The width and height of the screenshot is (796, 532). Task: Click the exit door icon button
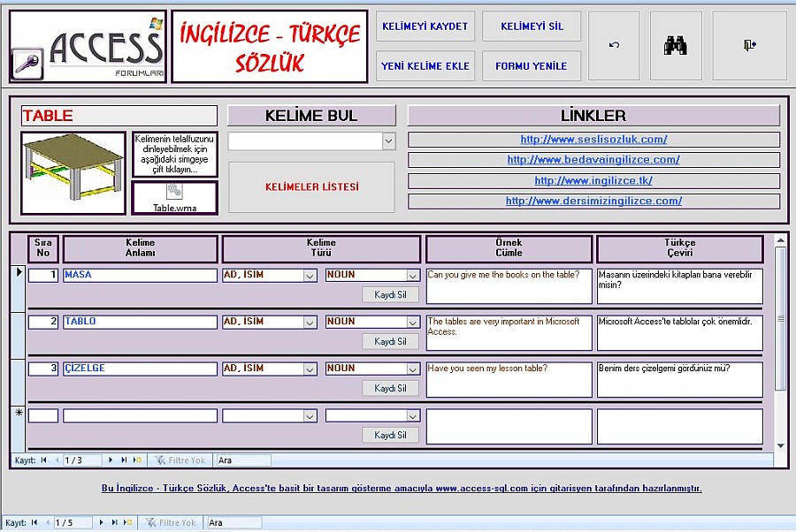[x=749, y=46]
